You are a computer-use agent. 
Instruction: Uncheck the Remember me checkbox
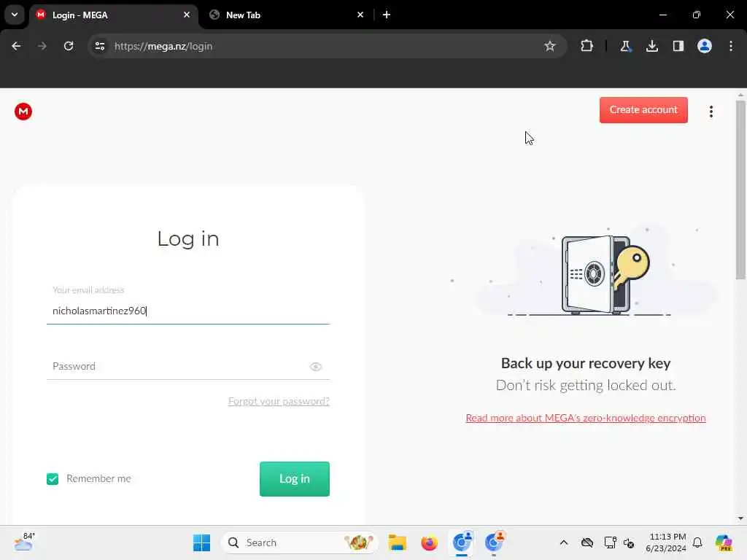(x=53, y=478)
